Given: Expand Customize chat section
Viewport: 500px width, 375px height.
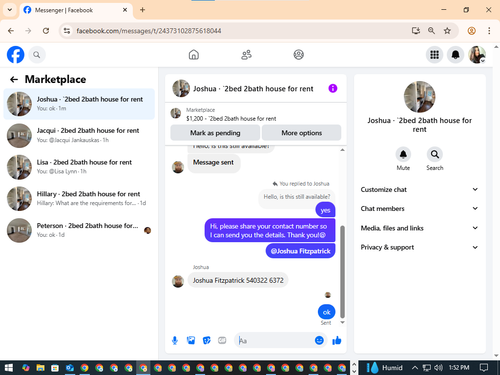Looking at the screenshot, I should (419, 189).
